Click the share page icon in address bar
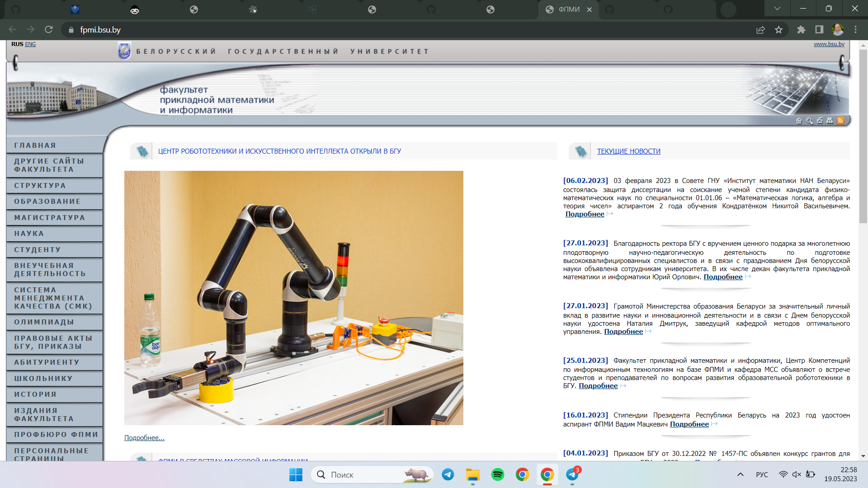The height and width of the screenshot is (488, 868). [x=760, y=30]
